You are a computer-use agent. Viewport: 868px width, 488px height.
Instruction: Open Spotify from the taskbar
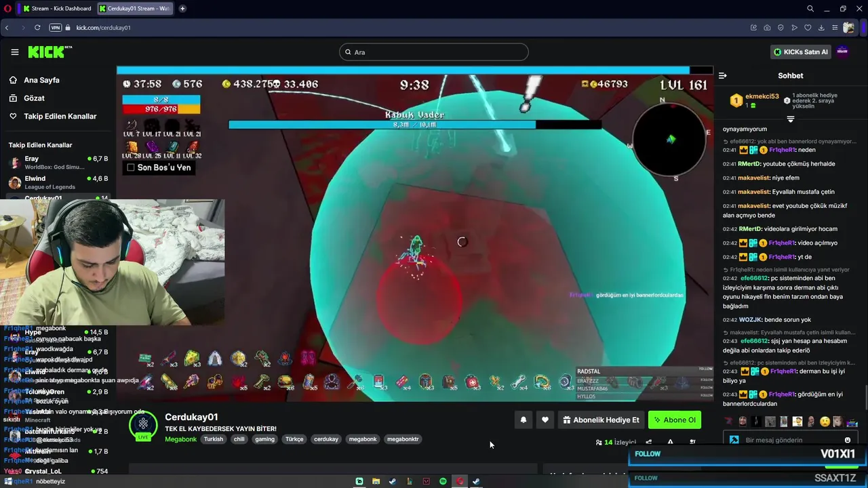443,481
